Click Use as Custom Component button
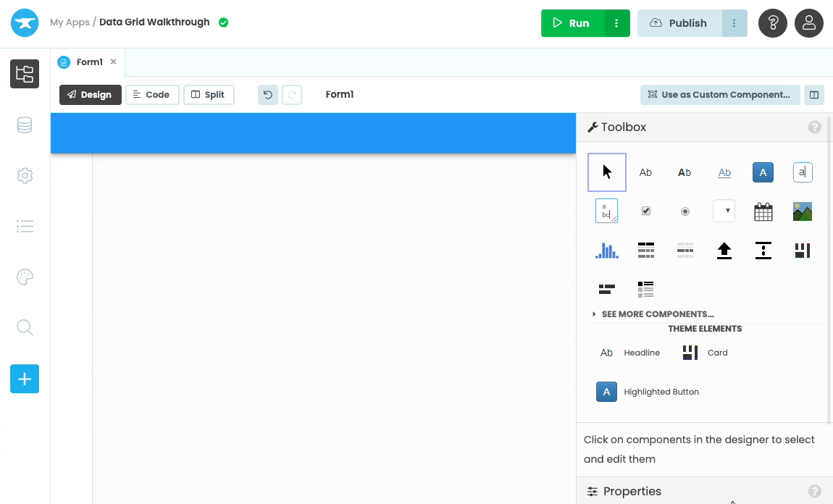 click(720, 95)
